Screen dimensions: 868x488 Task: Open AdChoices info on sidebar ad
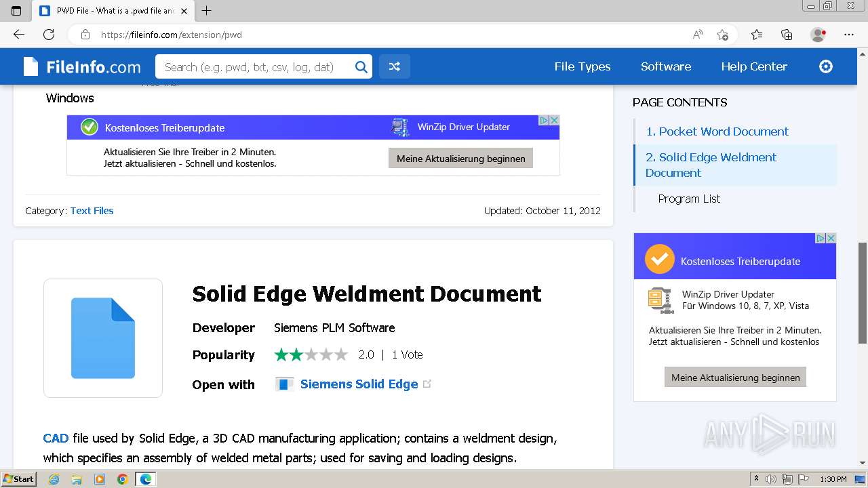pyautogui.click(x=821, y=238)
